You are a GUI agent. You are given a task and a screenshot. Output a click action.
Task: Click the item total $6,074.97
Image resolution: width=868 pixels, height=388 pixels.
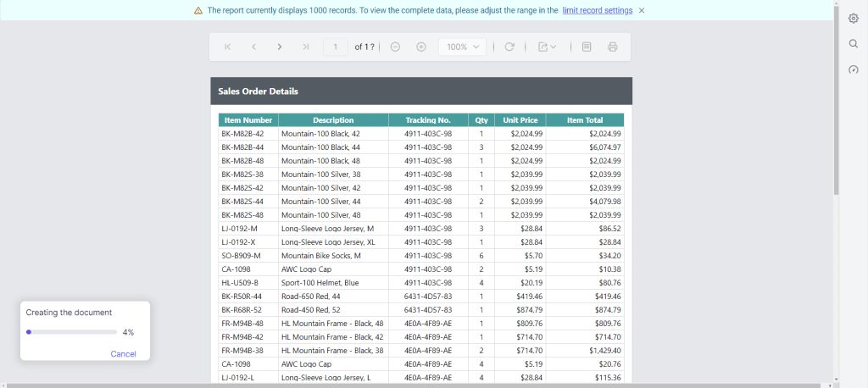click(605, 147)
